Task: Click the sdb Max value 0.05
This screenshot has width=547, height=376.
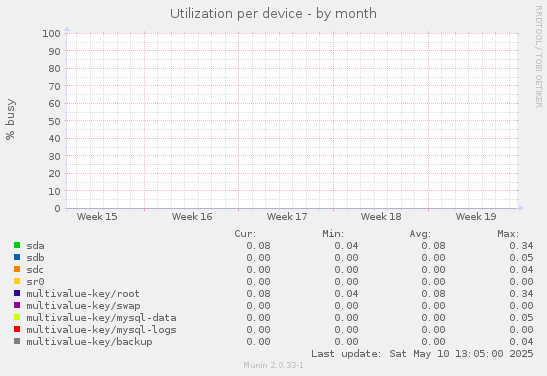Action: point(521,257)
